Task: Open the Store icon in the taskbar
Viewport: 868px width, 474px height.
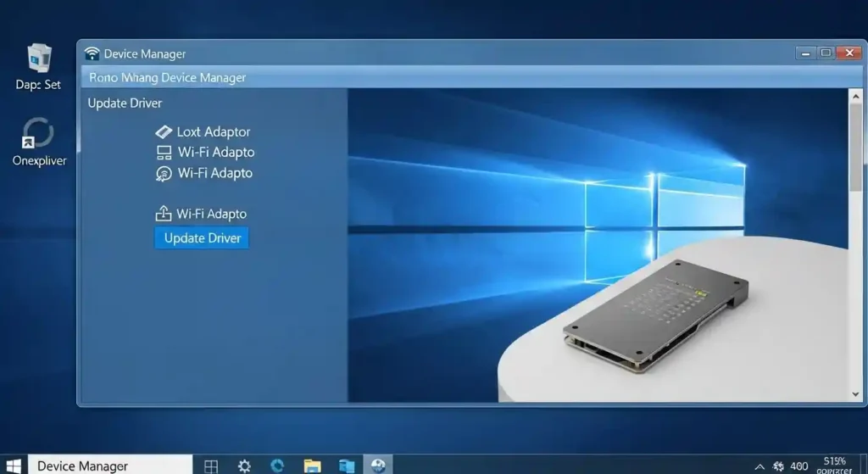Action: tap(346, 466)
